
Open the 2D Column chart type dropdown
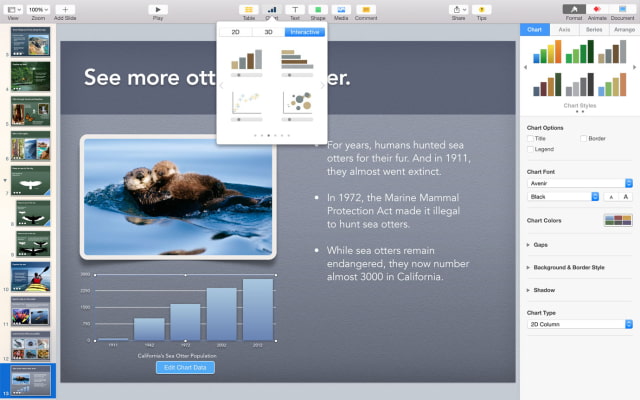[580, 324]
